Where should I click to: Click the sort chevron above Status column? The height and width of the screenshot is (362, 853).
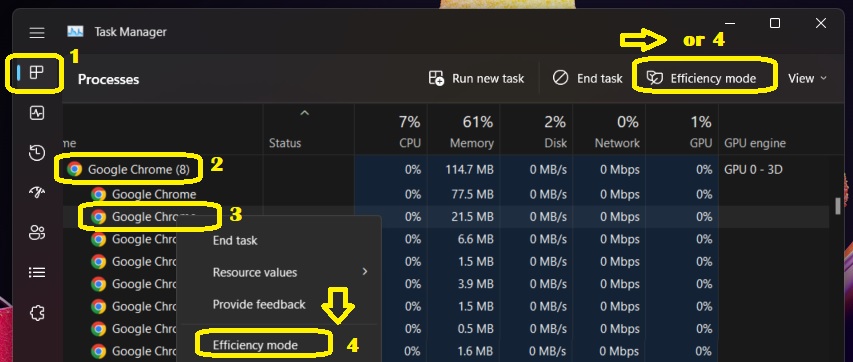tap(305, 113)
